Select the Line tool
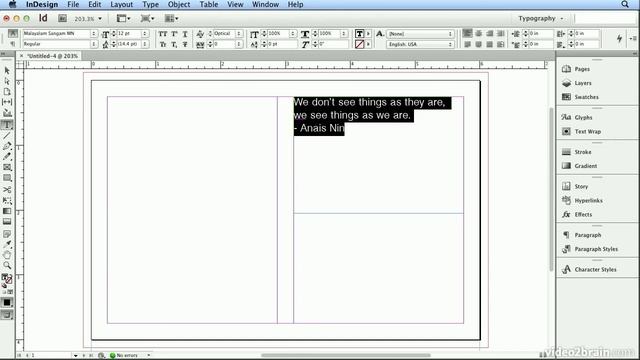 [7, 136]
